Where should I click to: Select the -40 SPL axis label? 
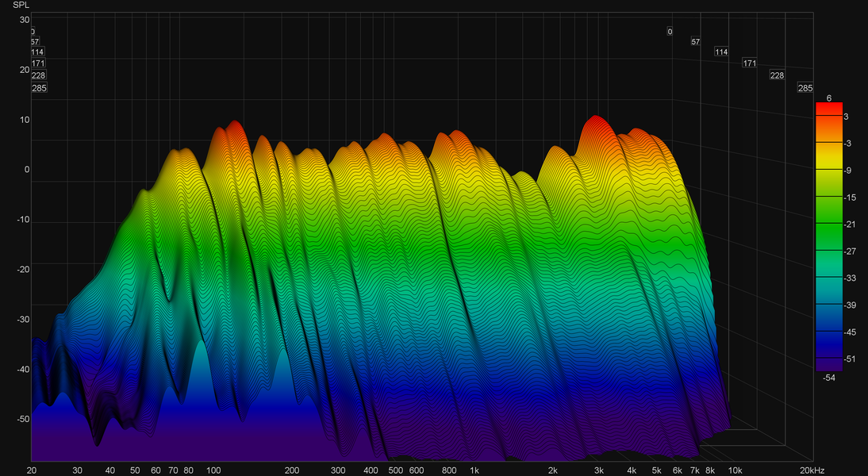[23, 369]
